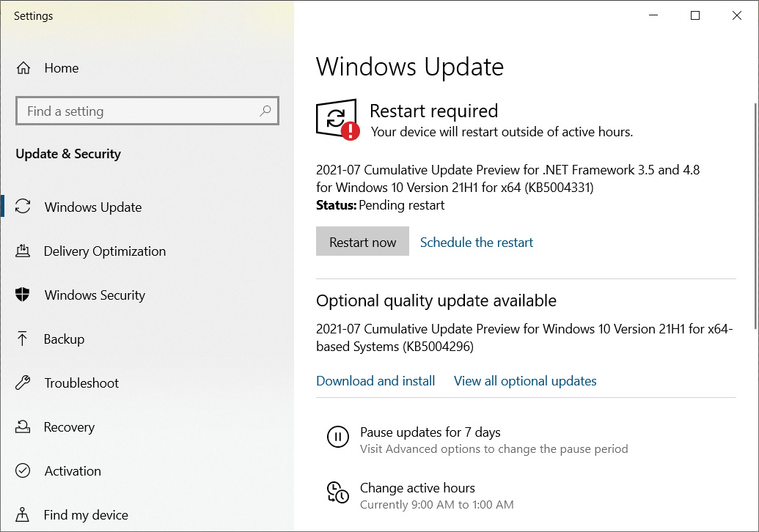Click the Update & Security heading
This screenshot has width=759, height=532.
pyautogui.click(x=68, y=154)
